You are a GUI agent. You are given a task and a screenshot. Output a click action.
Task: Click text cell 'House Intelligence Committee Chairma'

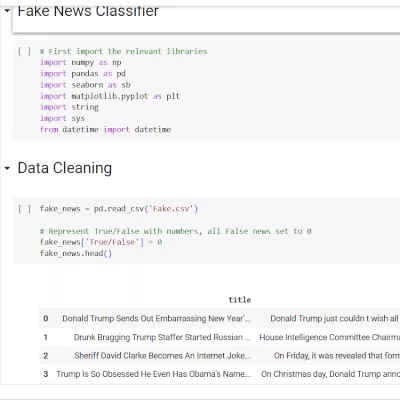click(x=329, y=337)
